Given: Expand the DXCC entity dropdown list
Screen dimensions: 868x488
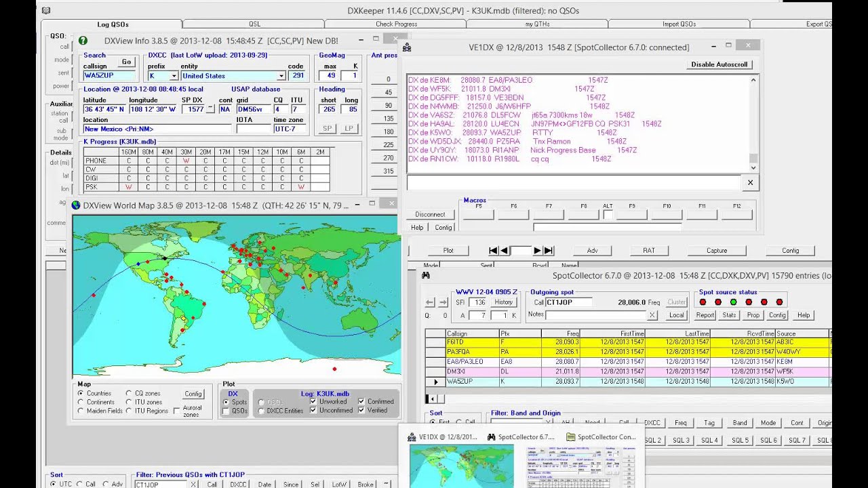Looking at the screenshot, I should 281,76.
